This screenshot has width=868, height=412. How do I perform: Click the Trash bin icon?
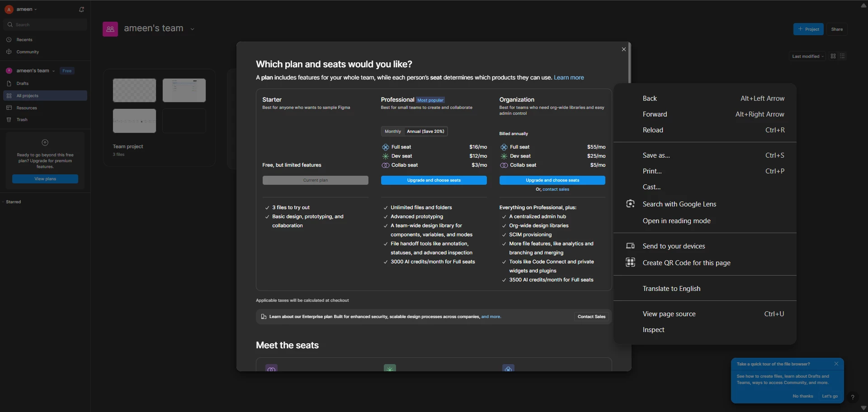click(9, 120)
